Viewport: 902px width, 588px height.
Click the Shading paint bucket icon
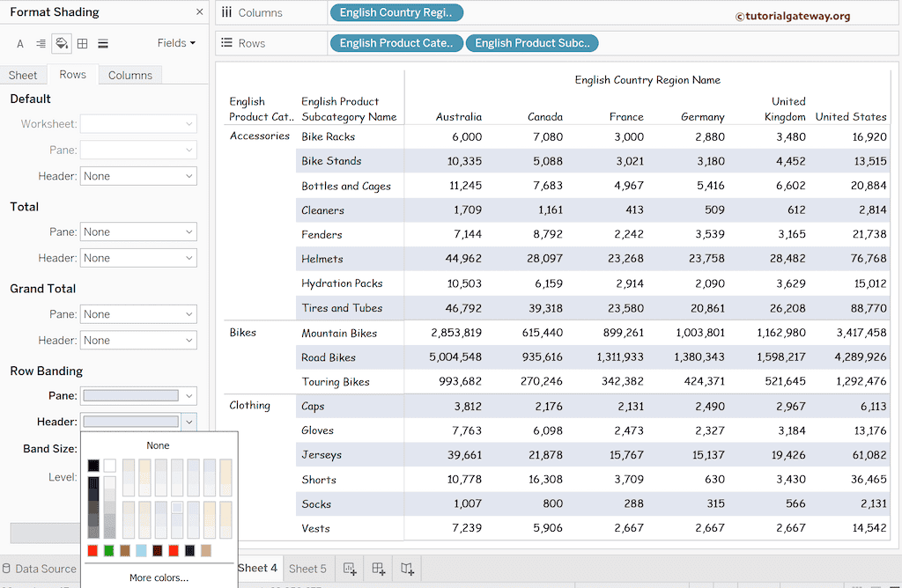pyautogui.click(x=62, y=43)
